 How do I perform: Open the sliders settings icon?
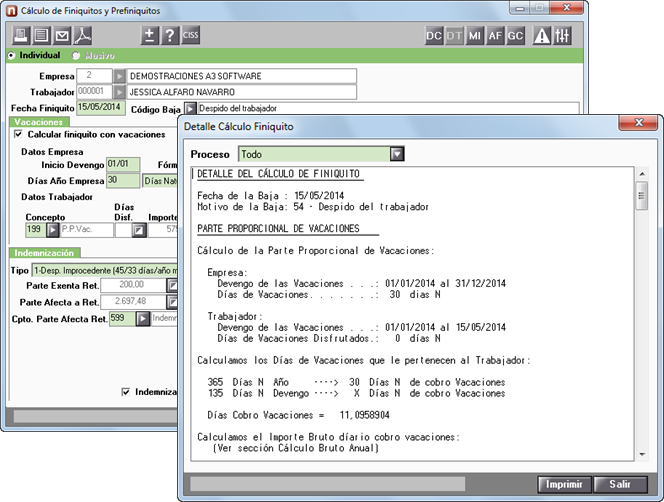click(562, 36)
